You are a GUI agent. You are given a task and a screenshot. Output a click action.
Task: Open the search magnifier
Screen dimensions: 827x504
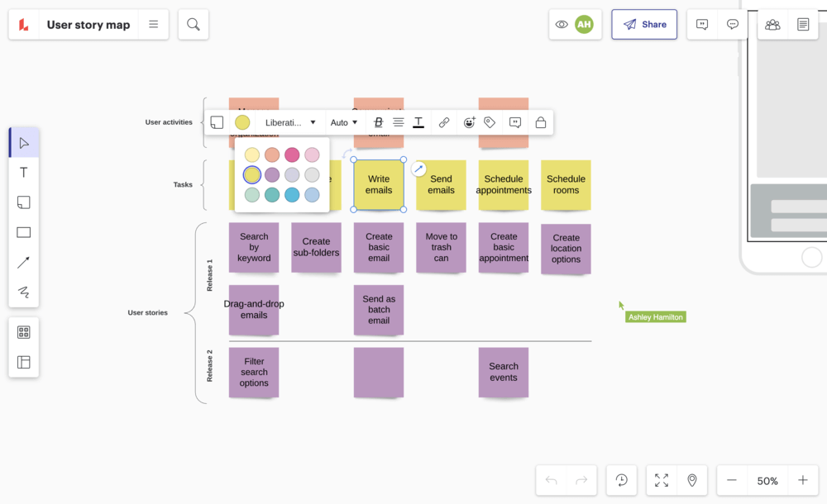click(x=193, y=25)
